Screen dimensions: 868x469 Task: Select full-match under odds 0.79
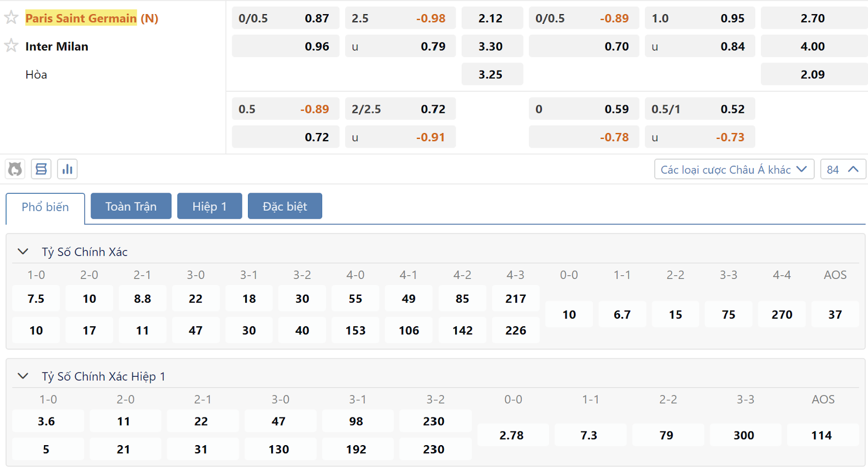click(x=400, y=46)
